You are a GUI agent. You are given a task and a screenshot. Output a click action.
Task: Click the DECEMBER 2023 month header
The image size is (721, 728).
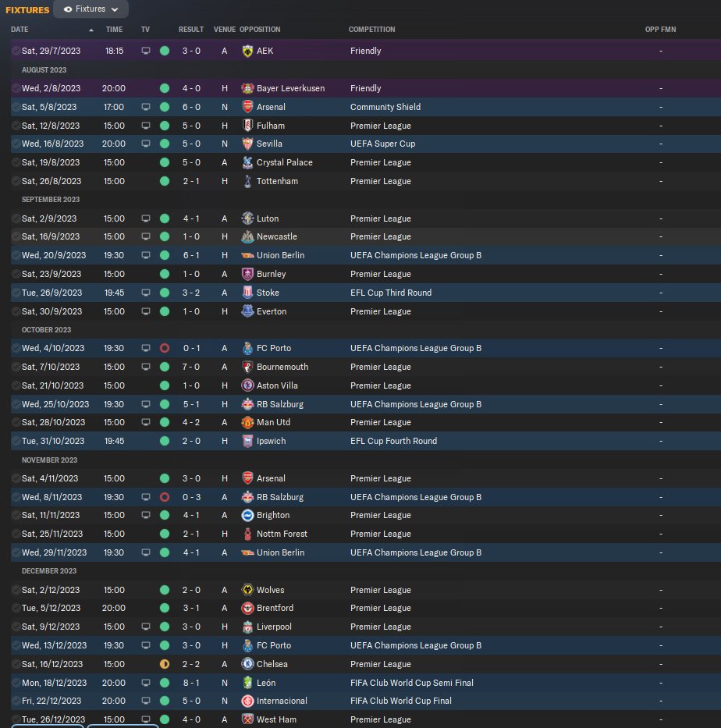pyautogui.click(x=48, y=571)
